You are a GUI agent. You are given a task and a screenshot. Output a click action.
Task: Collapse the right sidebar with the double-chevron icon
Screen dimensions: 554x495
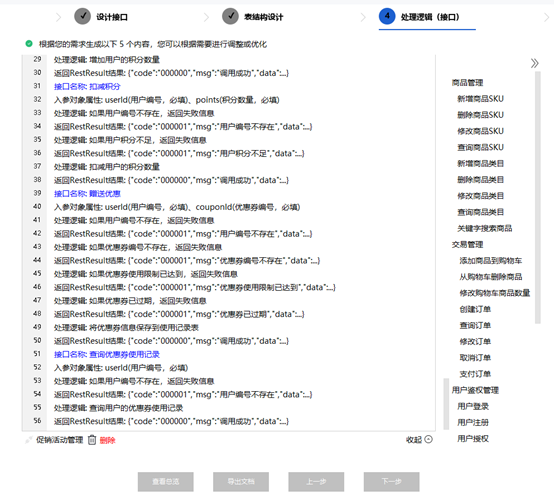click(534, 63)
